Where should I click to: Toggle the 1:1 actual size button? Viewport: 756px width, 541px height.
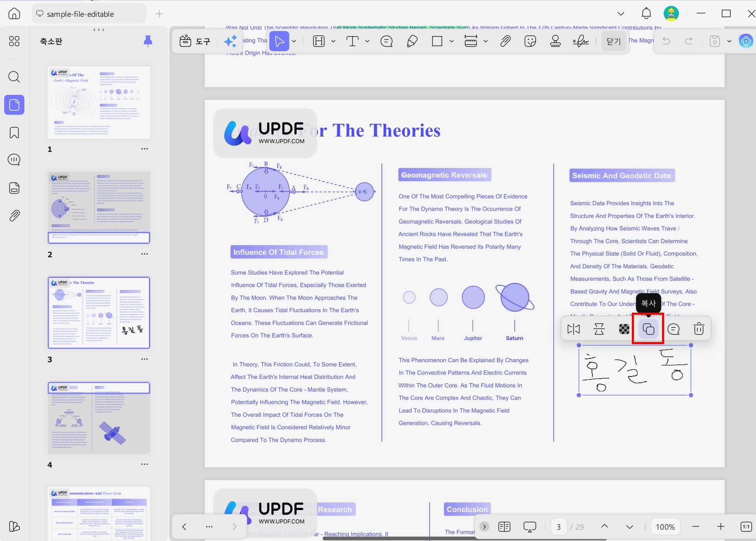pyautogui.click(x=746, y=527)
